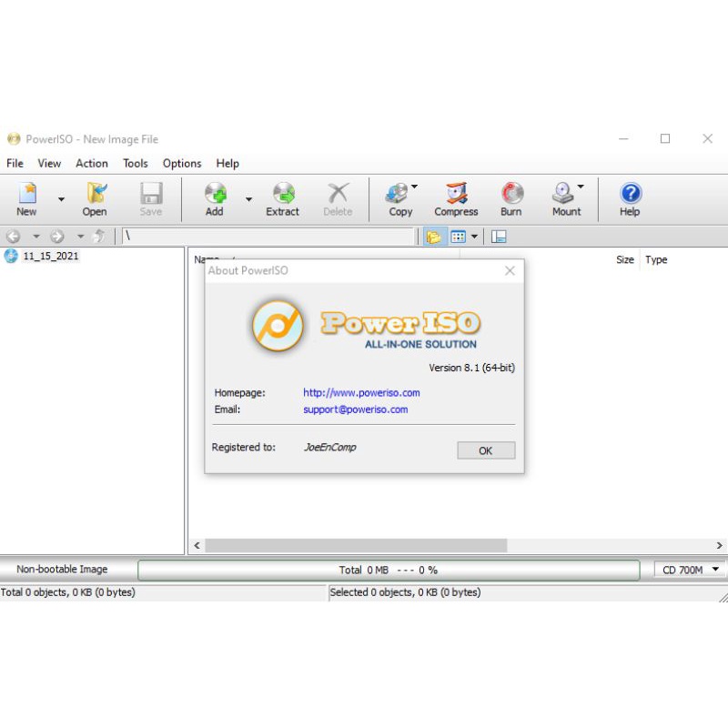Open the Mount dropdown arrow
This screenshot has width=728, height=728.
[581, 187]
